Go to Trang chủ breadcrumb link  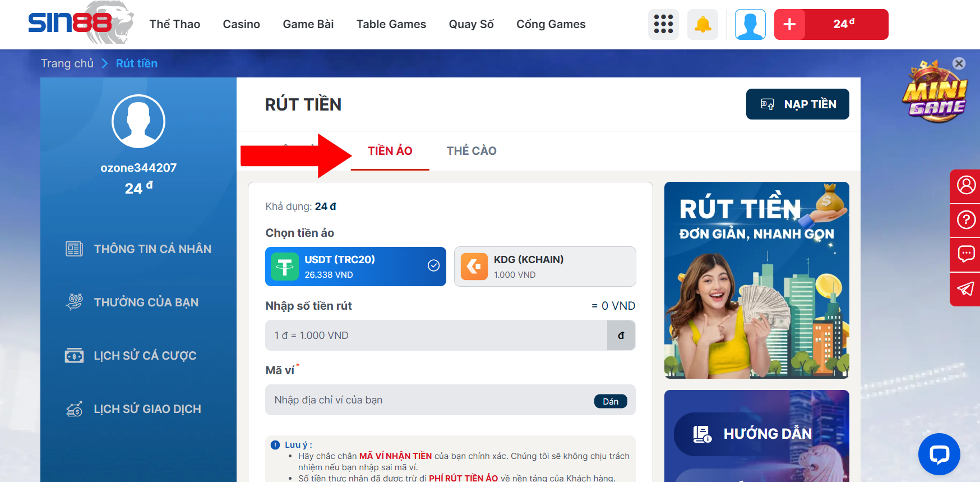pos(67,63)
